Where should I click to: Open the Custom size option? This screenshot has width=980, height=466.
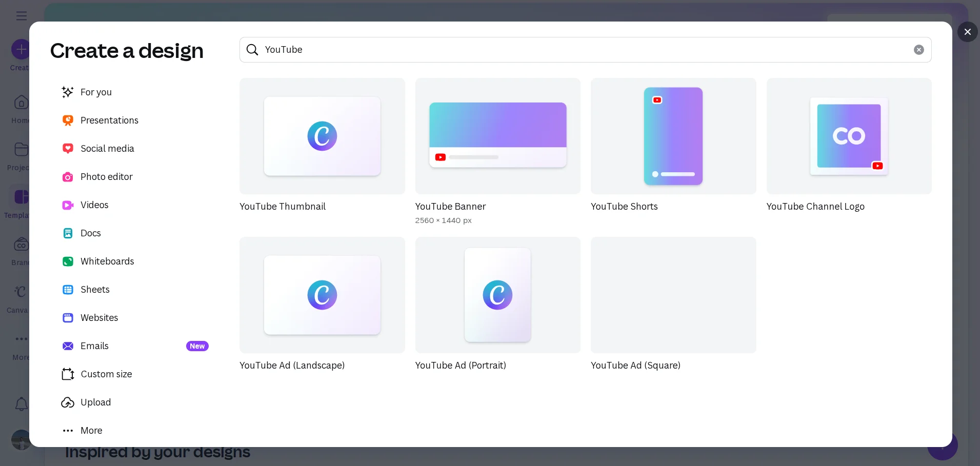coord(106,374)
